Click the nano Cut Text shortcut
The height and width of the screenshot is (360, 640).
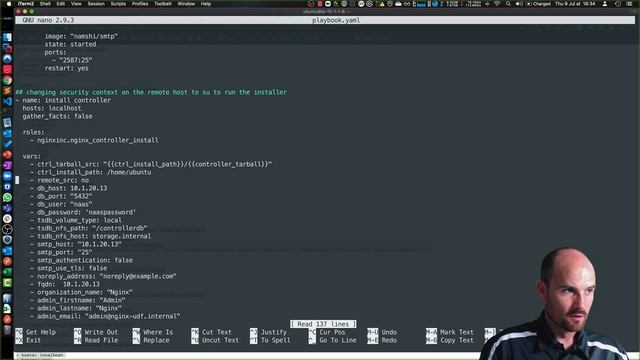click(x=211, y=332)
